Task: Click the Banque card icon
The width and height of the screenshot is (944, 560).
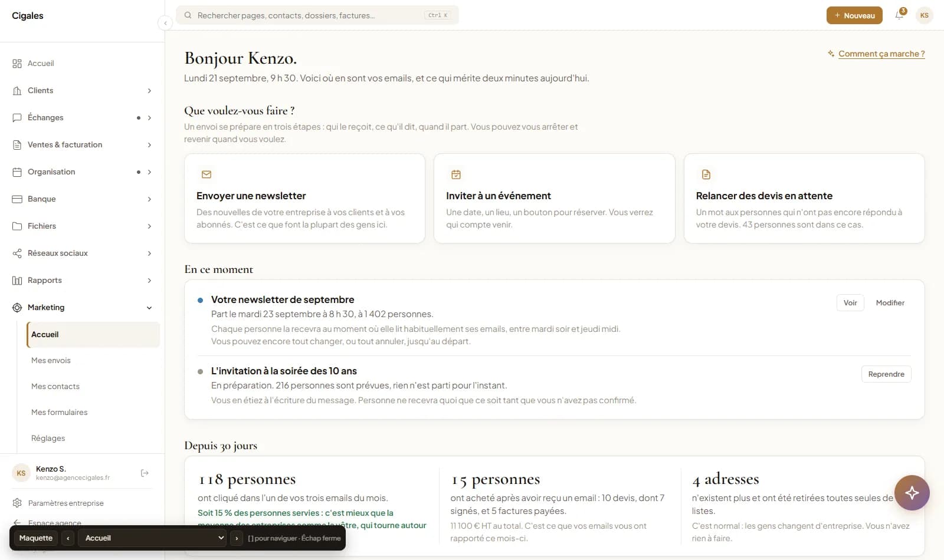Action: pos(17,199)
